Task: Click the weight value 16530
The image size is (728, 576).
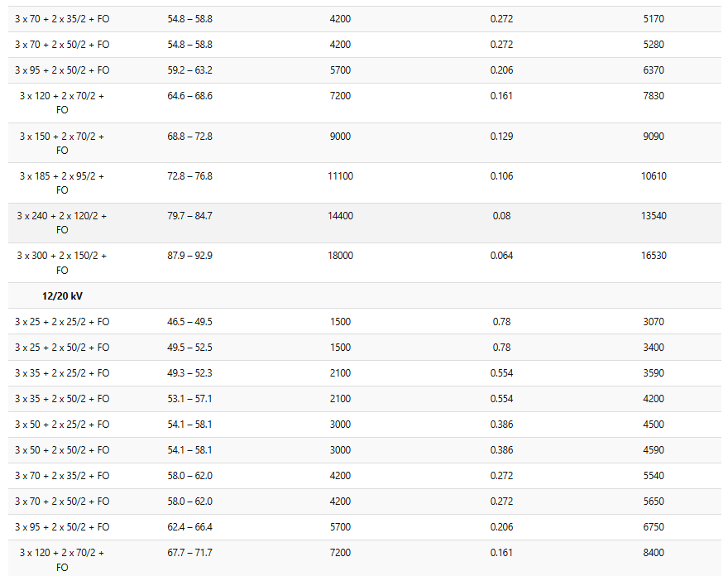Action: pyautogui.click(x=654, y=256)
